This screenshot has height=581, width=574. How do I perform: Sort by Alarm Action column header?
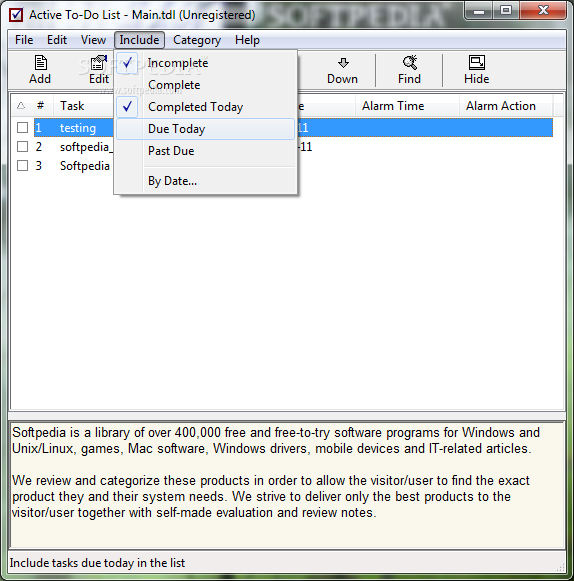(x=505, y=106)
